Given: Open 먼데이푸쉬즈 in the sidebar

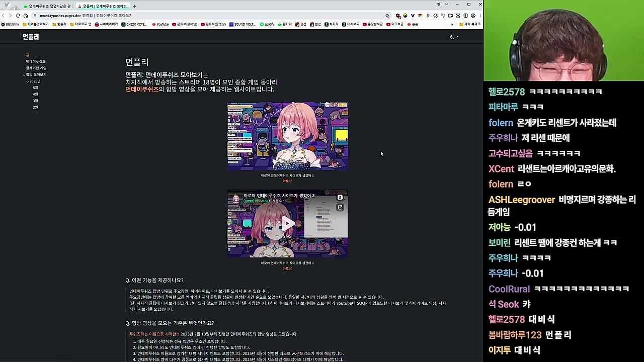Looking at the screenshot, I should point(36,61).
